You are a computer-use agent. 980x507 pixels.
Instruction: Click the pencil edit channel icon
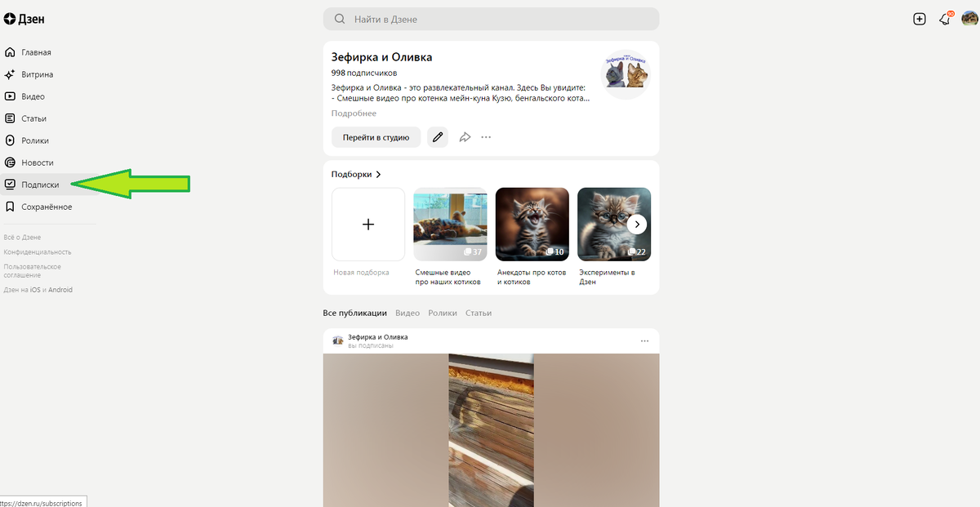pos(439,137)
